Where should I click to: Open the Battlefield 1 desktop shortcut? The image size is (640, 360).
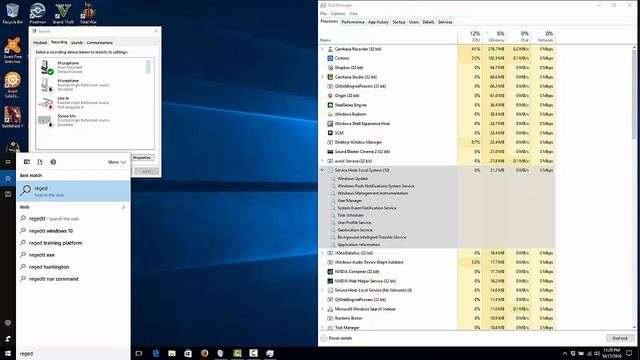coord(12,117)
